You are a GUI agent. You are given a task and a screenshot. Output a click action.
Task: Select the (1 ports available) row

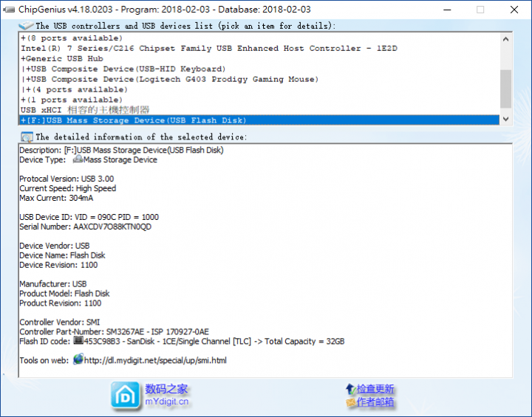tap(259, 100)
